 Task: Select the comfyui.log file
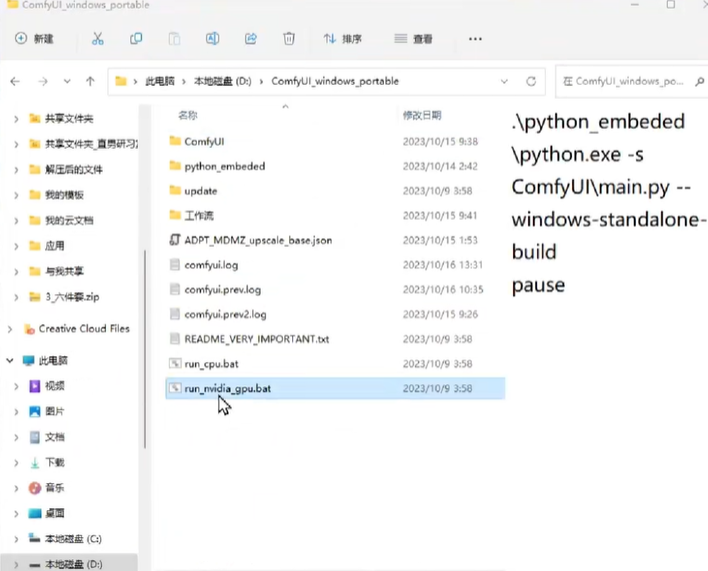(335, 265)
